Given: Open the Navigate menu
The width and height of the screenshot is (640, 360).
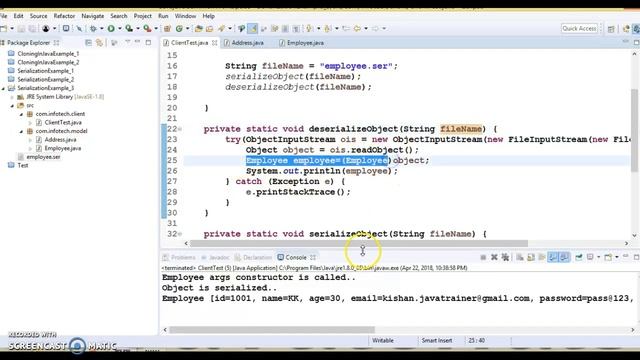Looking at the screenshot, I should (93, 16).
